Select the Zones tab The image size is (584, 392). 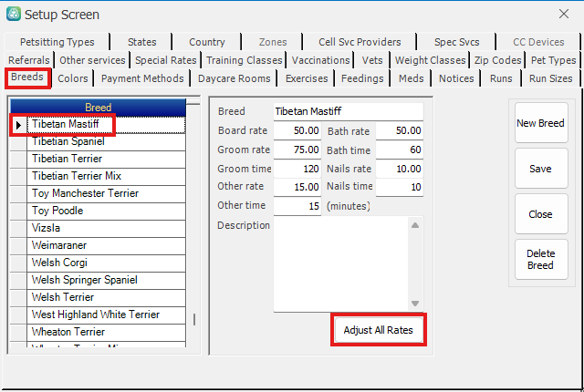(273, 42)
